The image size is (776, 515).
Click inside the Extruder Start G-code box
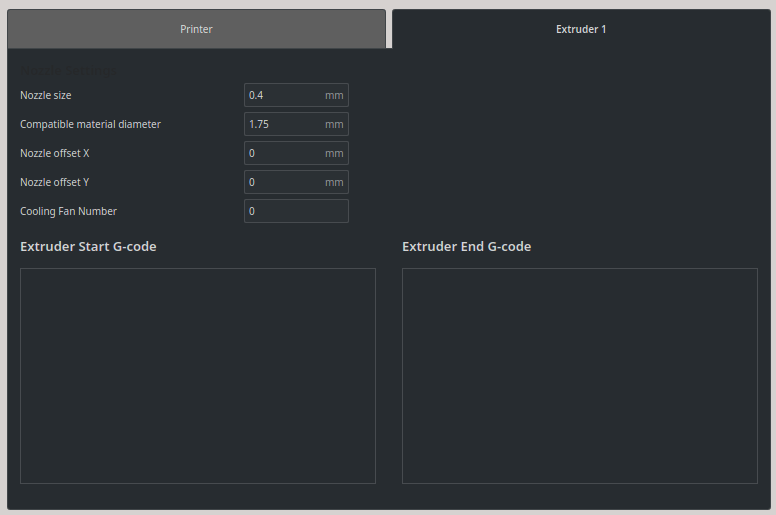(198, 376)
